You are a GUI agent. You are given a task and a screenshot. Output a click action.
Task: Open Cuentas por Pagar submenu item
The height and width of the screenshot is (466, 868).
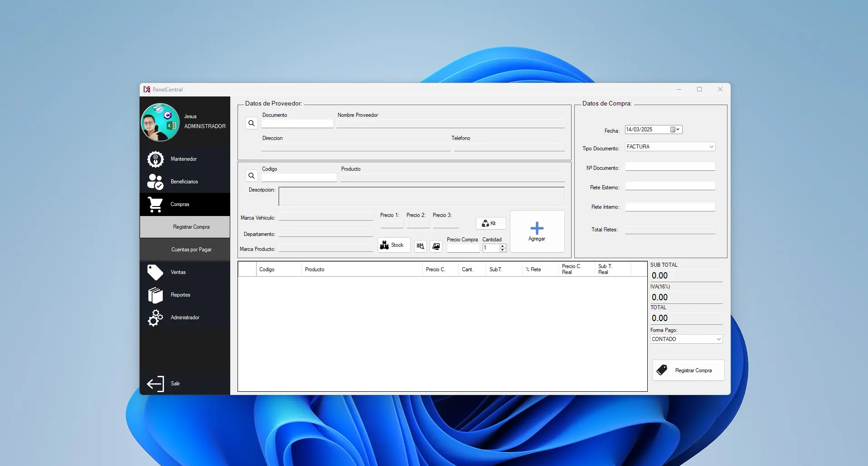tap(185, 250)
